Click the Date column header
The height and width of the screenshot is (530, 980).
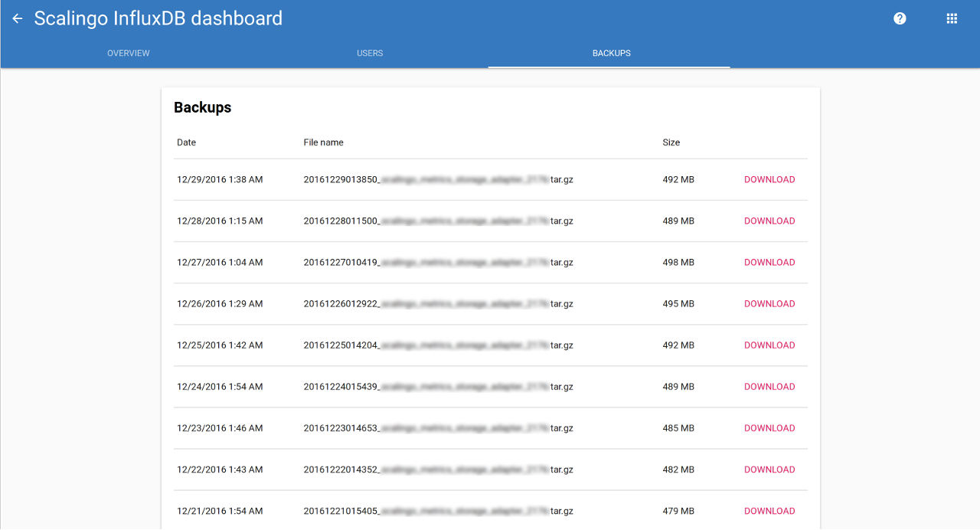tap(186, 142)
